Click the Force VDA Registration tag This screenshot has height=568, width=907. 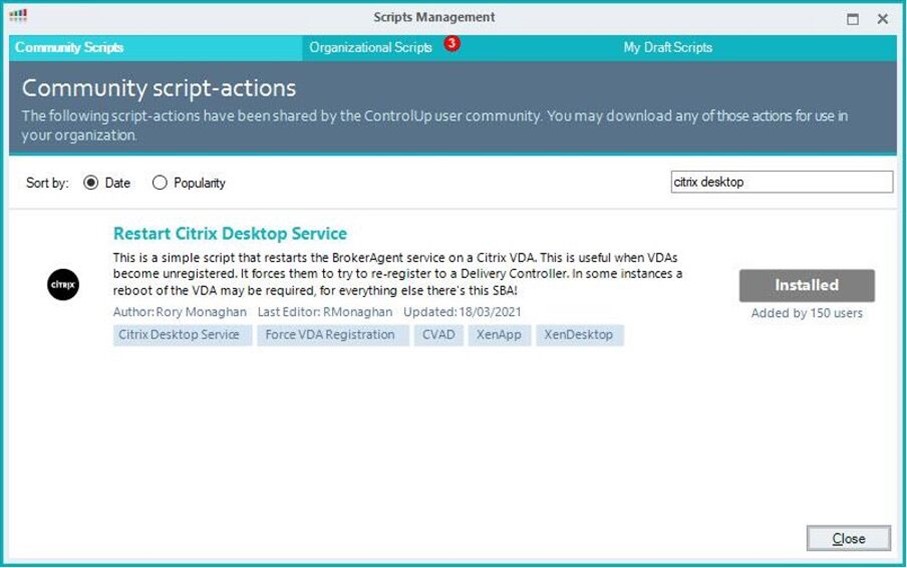(x=333, y=335)
